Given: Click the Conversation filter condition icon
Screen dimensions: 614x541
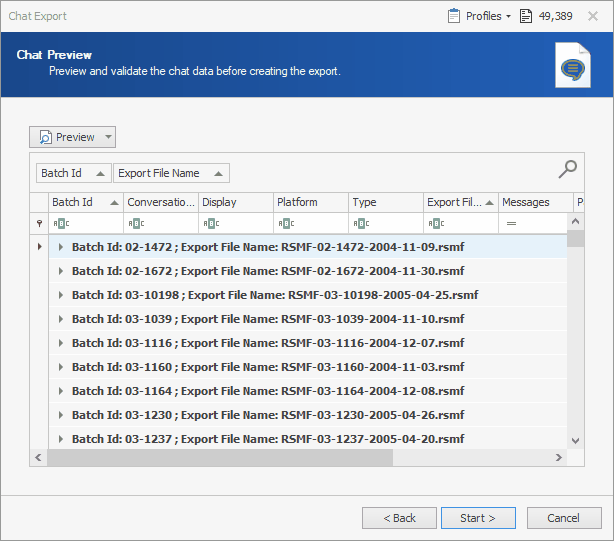Looking at the screenshot, I should [x=136, y=224].
